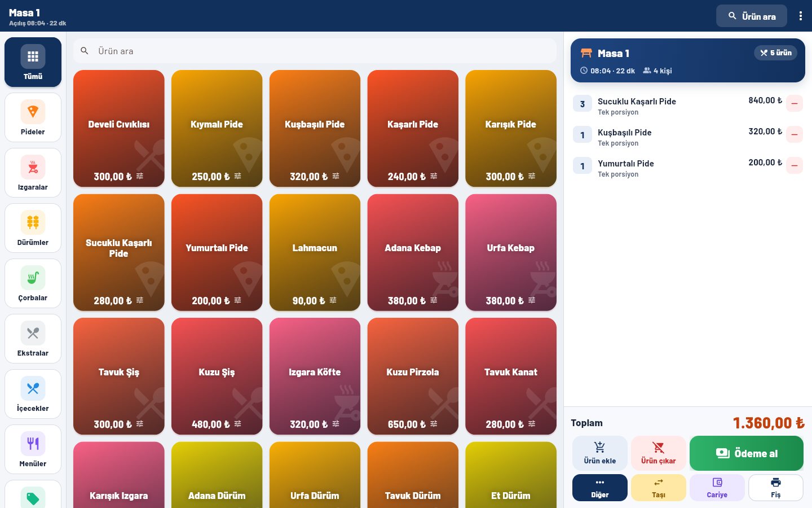The image size is (812, 508).
Task: Open the three-dot overflow menu
Action: point(800,16)
